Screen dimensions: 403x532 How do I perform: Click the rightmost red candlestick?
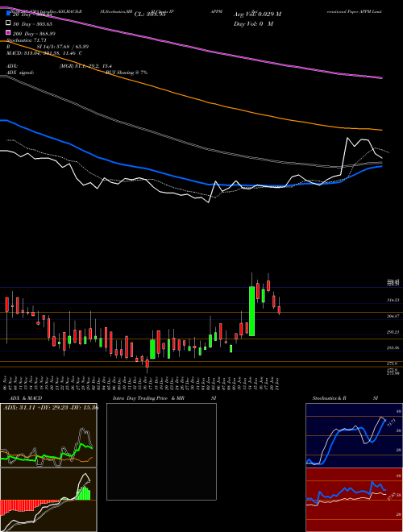pos(279,310)
